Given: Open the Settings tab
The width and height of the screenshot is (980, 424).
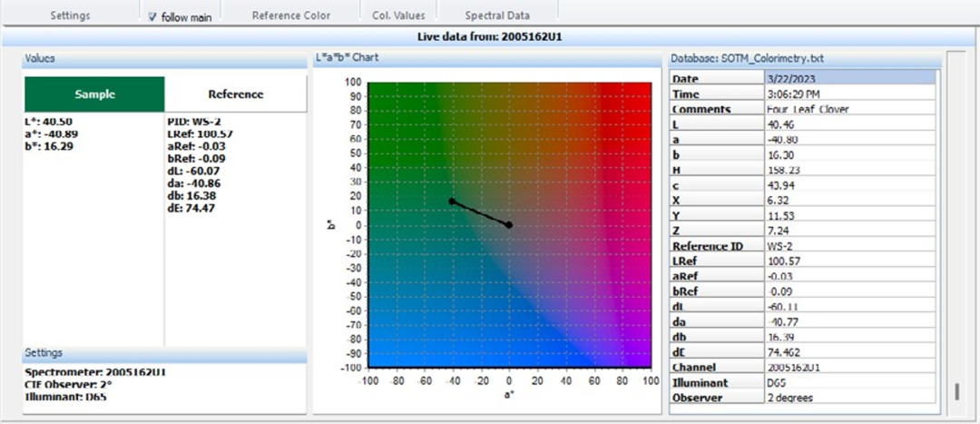Looking at the screenshot, I should 70,15.
